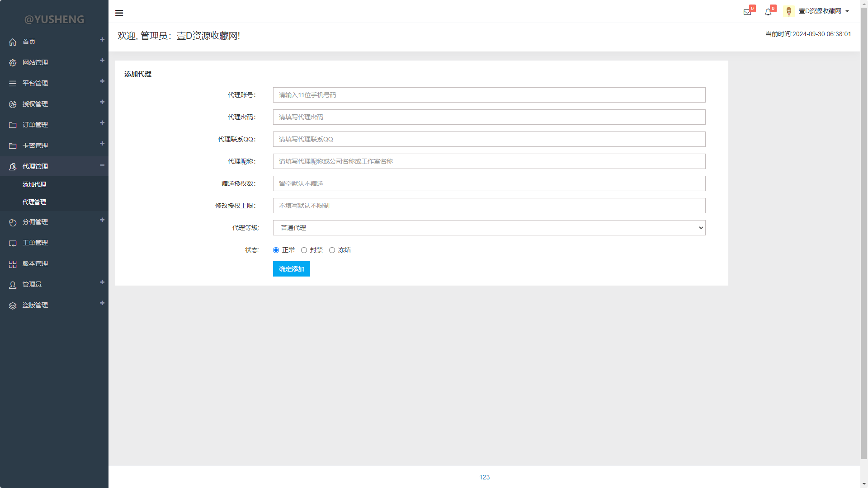This screenshot has width=868, height=488.
Task: Click the home icon beside 首页
Action: pyautogui.click(x=13, y=42)
